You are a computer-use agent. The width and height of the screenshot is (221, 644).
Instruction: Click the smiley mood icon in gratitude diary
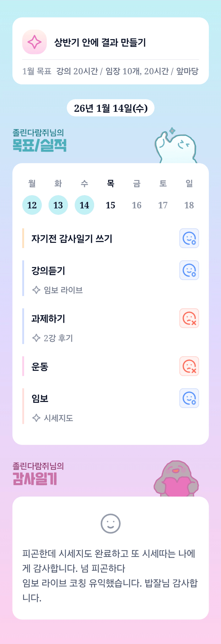tap(110, 524)
